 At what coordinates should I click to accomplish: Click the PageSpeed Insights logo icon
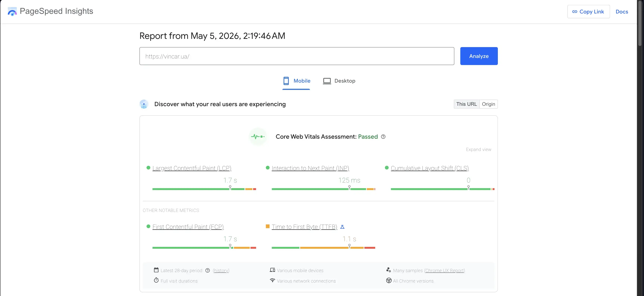12,12
